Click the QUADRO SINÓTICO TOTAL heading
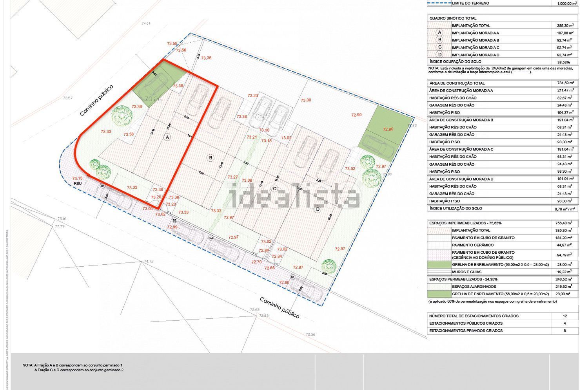 [453, 18]
